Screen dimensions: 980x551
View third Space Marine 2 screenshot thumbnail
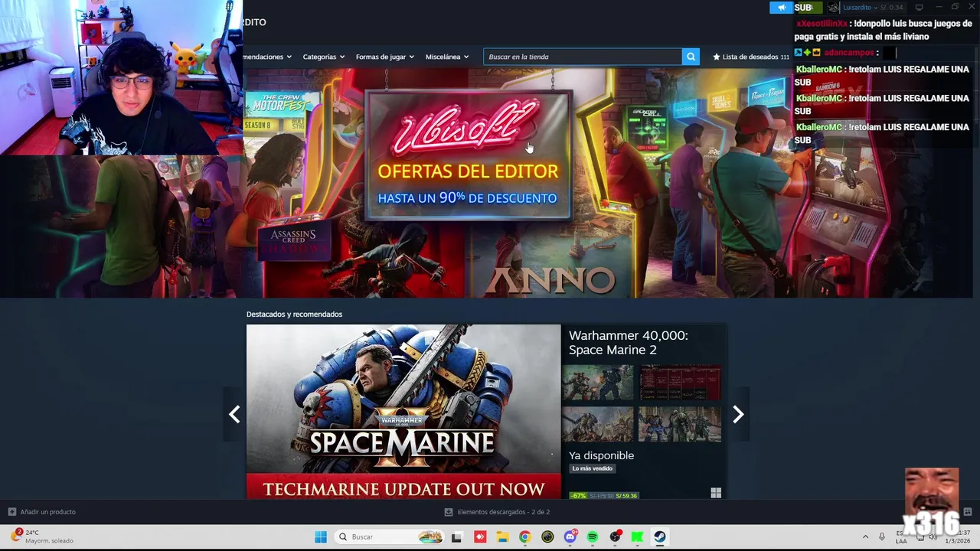(598, 424)
